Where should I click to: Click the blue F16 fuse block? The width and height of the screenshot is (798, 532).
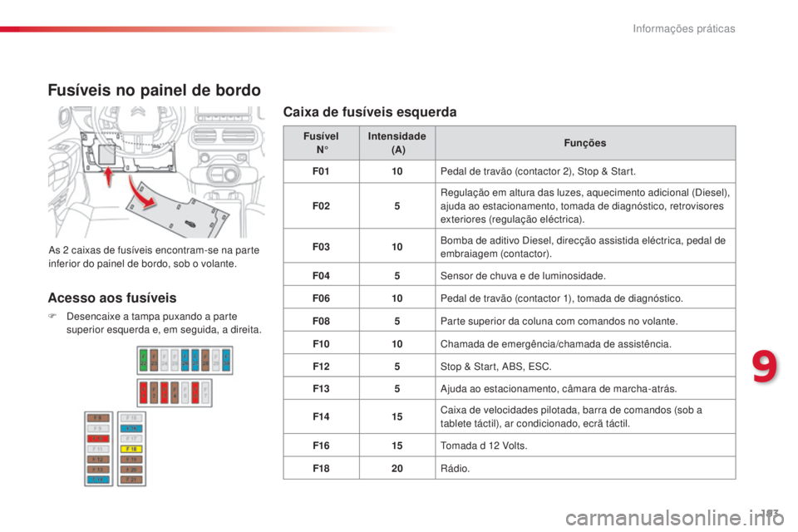[131, 429]
